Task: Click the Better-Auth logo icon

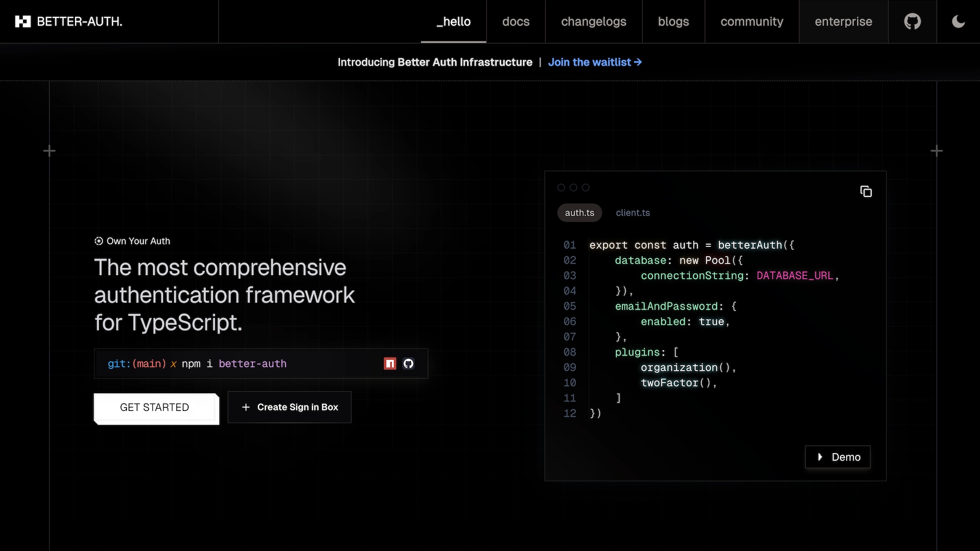Action: 23,22
